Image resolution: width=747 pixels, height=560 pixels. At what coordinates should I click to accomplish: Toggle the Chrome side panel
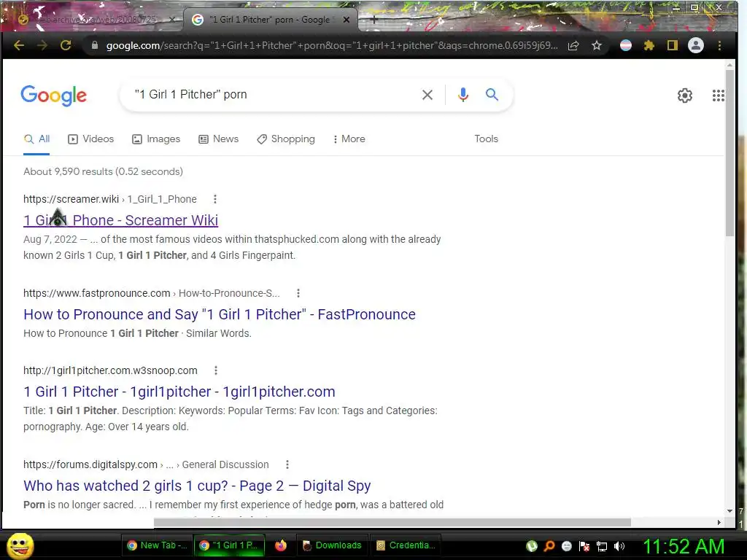click(x=672, y=45)
